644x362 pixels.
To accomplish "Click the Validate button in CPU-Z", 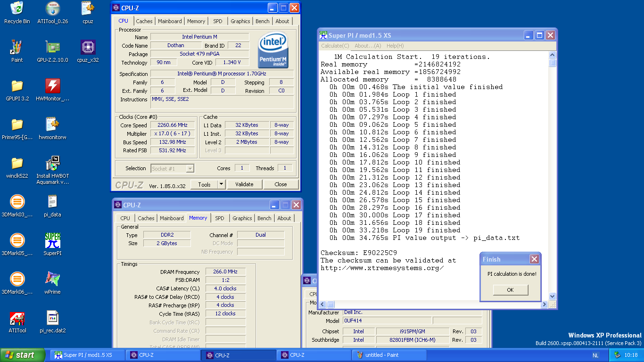I will tap(244, 184).
